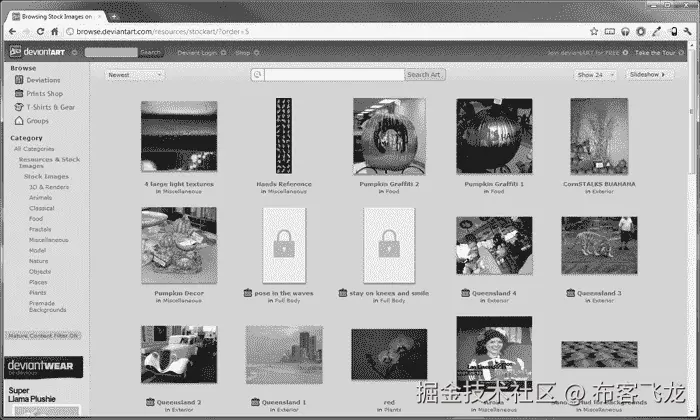Open the Pumpkin Decor title link
Image resolution: width=700 pixels, height=420 pixels.
coord(179,293)
